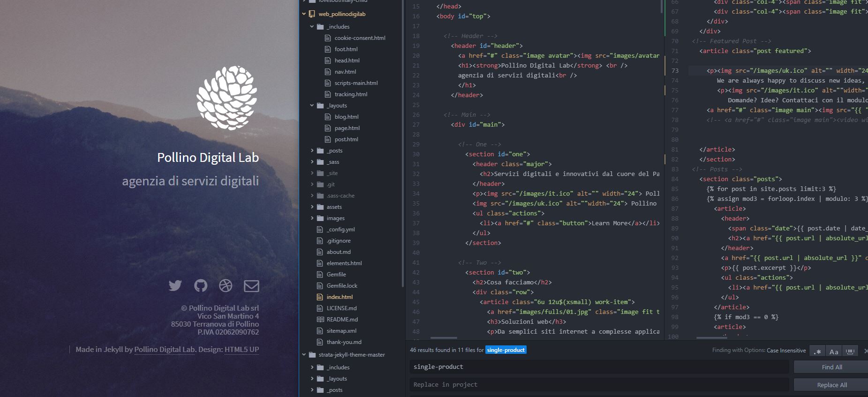This screenshot has width=868, height=397.
Task: Collapse the strata-jekyll-theme-master project
Action: [304, 355]
